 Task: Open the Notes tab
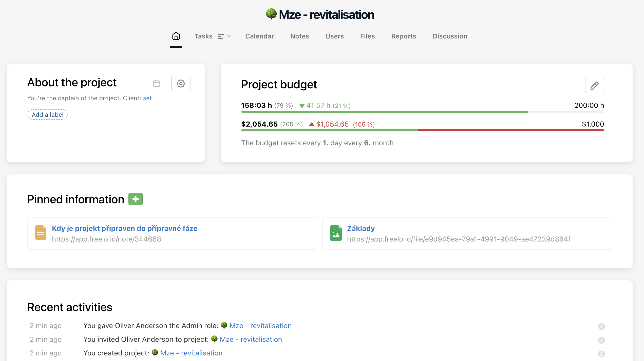300,36
